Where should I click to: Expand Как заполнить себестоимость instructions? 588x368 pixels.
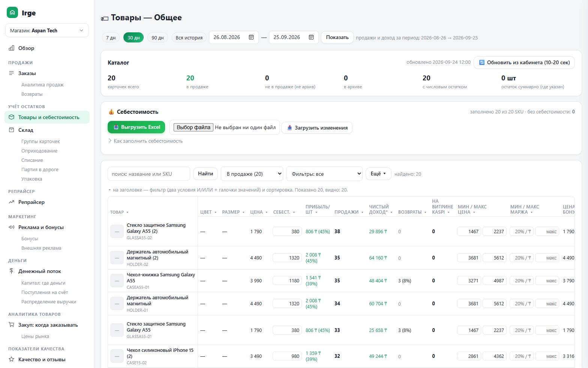point(145,141)
